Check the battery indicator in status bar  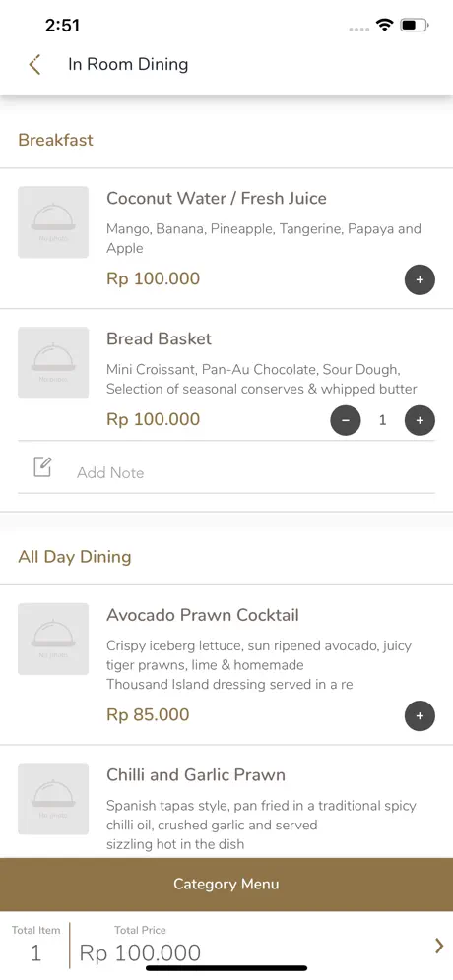(415, 25)
